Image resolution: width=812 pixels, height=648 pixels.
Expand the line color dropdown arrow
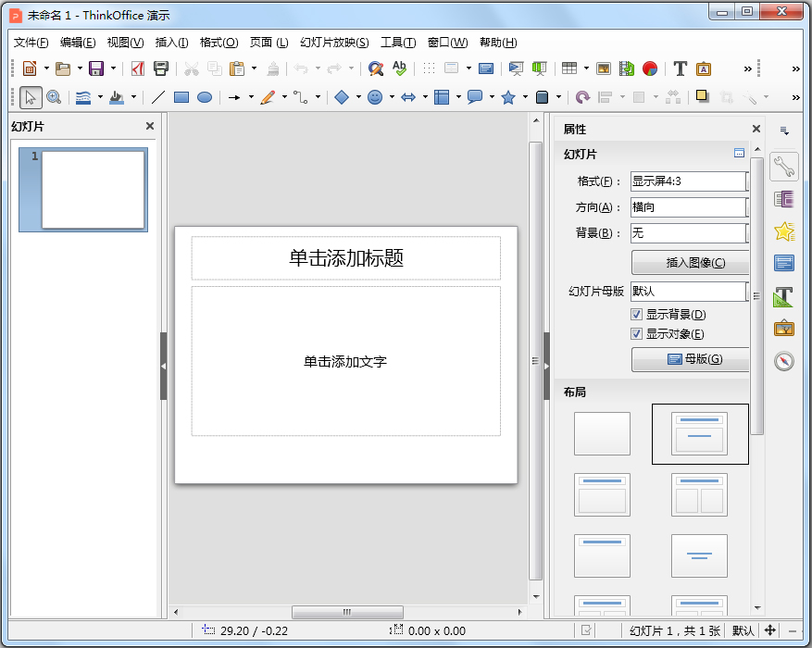pyautogui.click(x=100, y=97)
